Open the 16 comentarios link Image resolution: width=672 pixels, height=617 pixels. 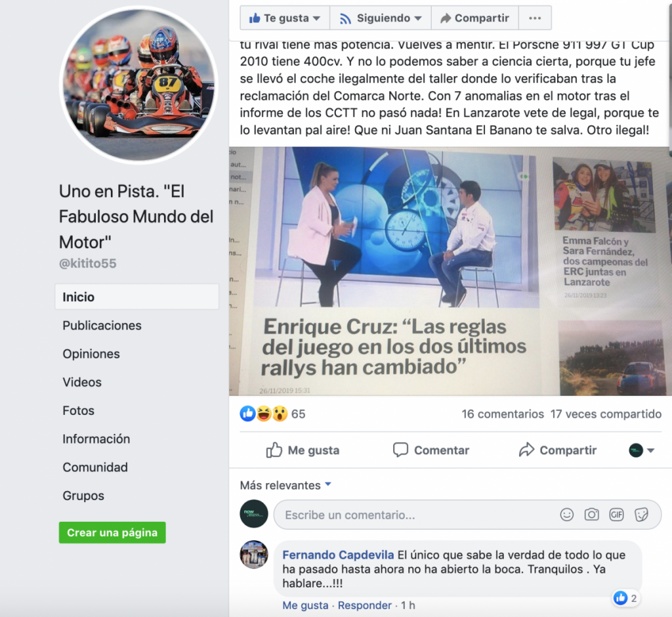tap(502, 414)
